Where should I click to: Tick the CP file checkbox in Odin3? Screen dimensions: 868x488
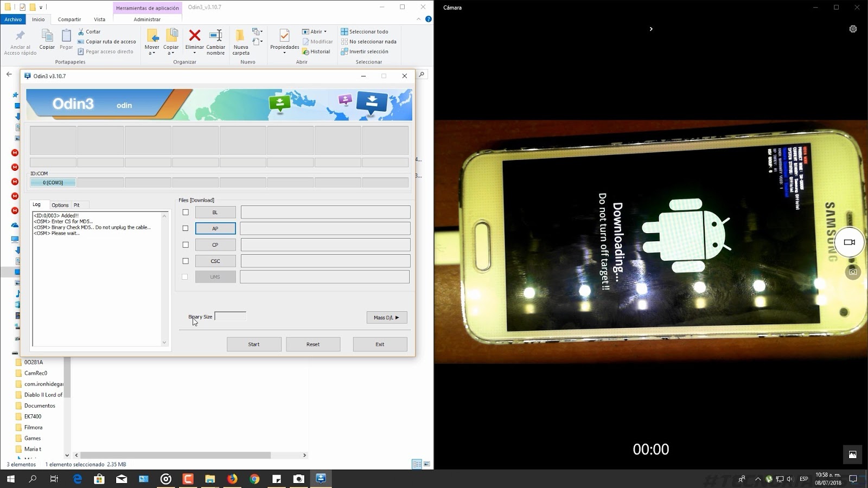186,245
